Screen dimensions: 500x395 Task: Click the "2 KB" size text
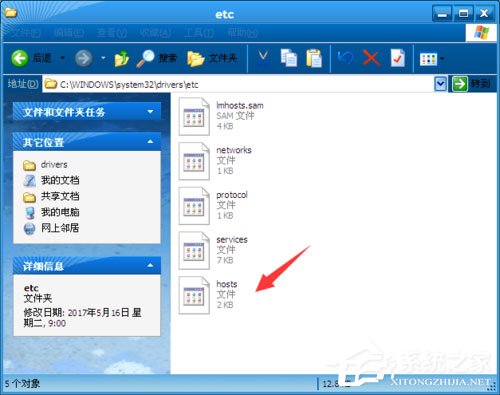225,305
